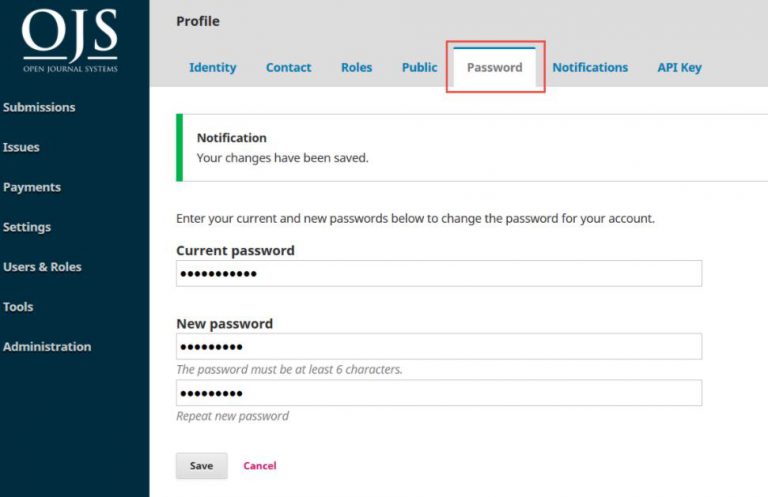This screenshot has width=768, height=497.
Task: Navigate to Issues in sidebar
Action: tap(21, 147)
